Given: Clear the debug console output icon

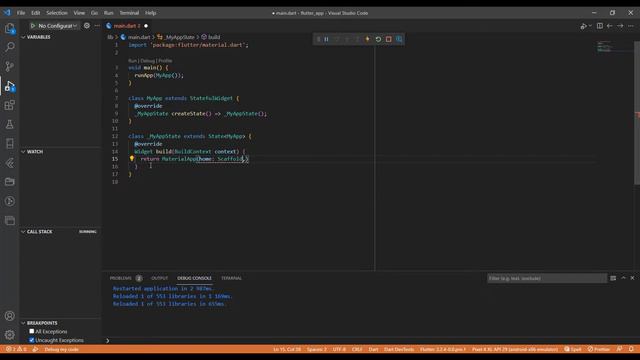Looking at the screenshot, I should click(x=613, y=278).
